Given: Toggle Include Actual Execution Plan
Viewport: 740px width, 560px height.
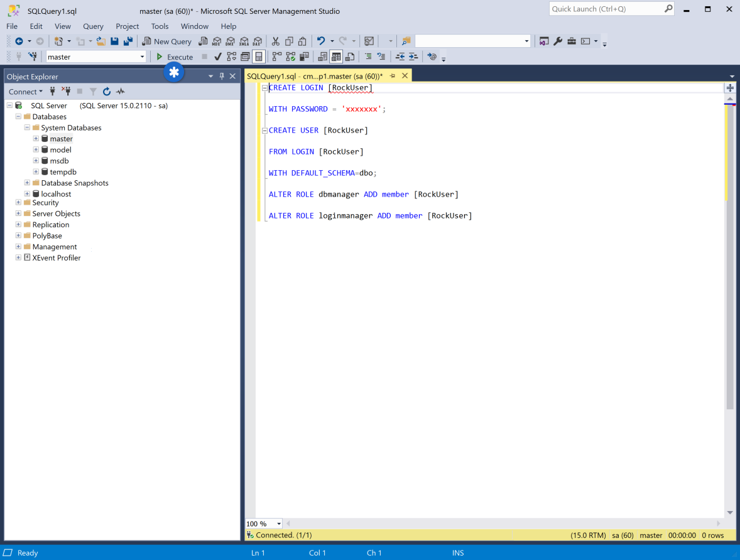Looking at the screenshot, I should 277,57.
